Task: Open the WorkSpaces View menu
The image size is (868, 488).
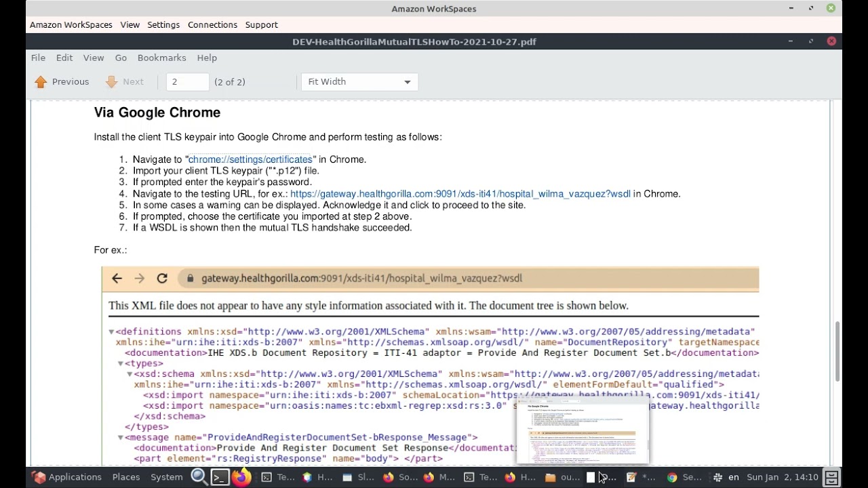Action: pos(130,25)
